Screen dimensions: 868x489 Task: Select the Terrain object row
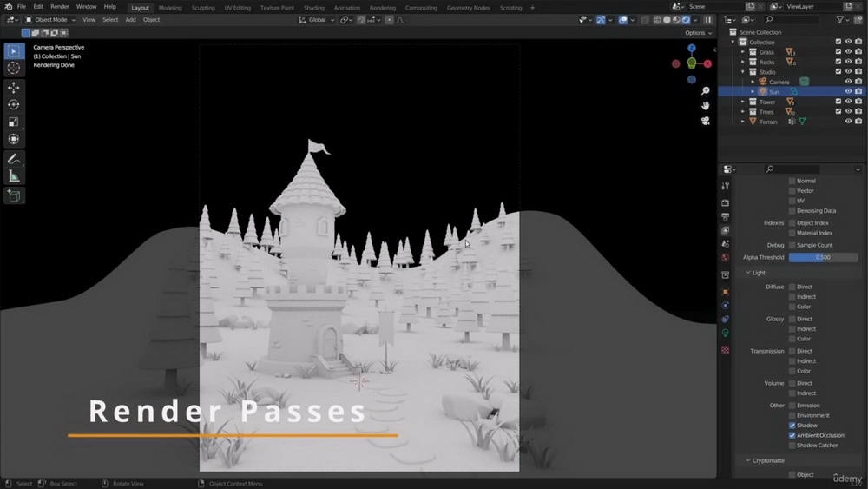pyautogui.click(x=792, y=122)
